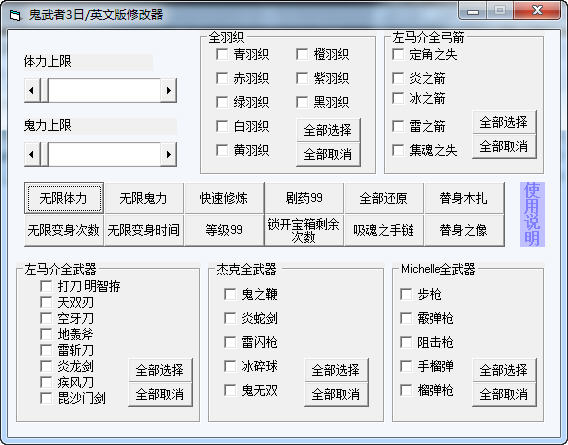Activate the 等级99 button
This screenshot has width=568, height=445.
(x=224, y=230)
